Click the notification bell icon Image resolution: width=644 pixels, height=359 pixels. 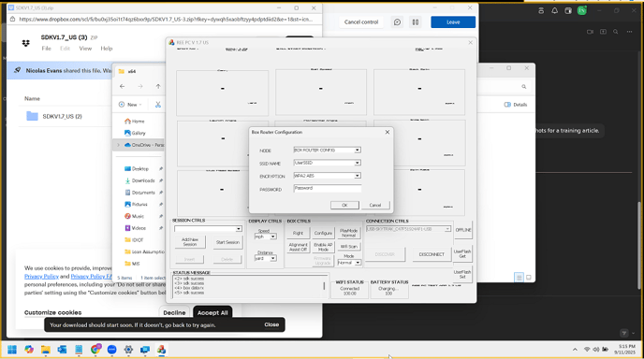tap(554, 10)
